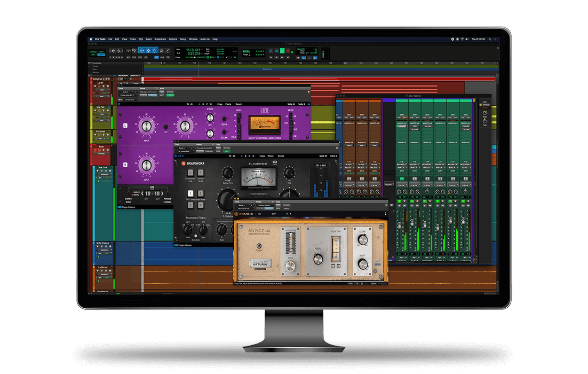Click Reset in the bx_masterdesk toolbar
Image resolution: width=588 pixels, height=374 pixels.
pyautogui.click(x=280, y=155)
